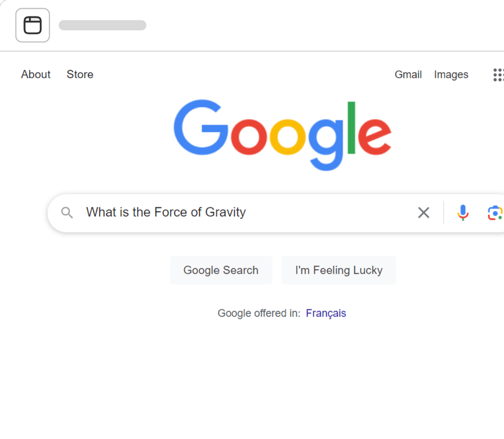Click the magnifying glass icon in the search box
504x439 pixels.
67,212
